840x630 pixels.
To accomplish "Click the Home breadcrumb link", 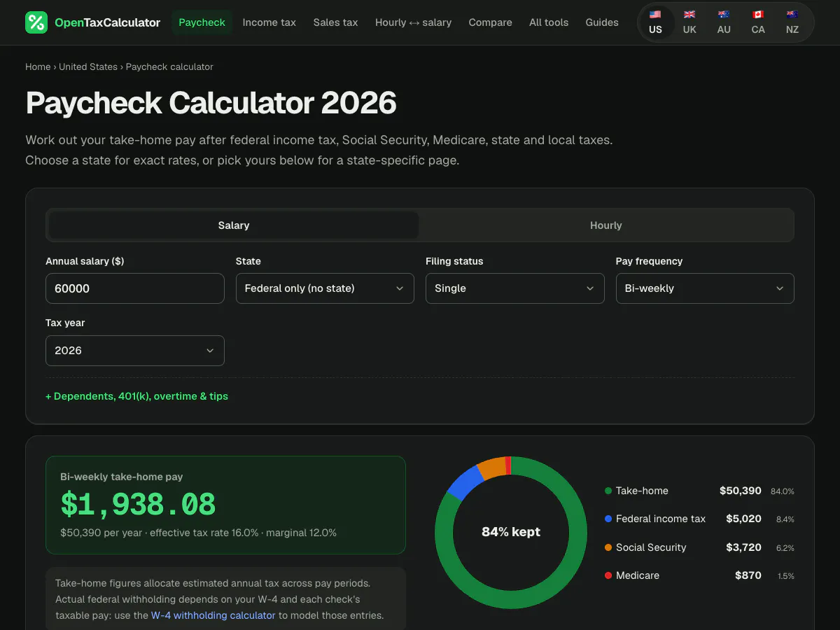I will [38, 67].
